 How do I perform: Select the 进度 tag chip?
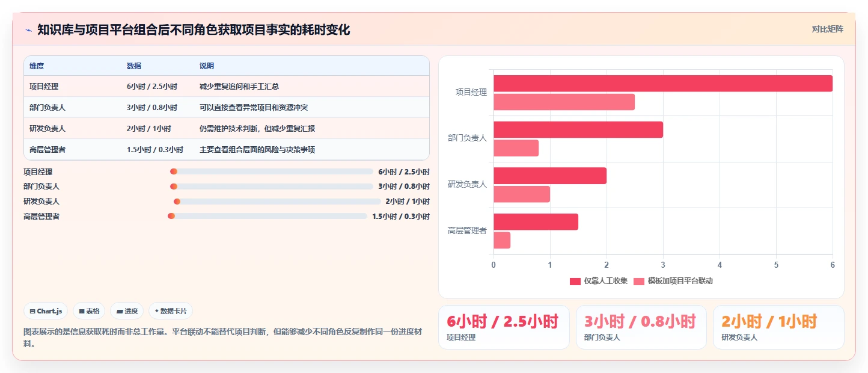pos(127,311)
